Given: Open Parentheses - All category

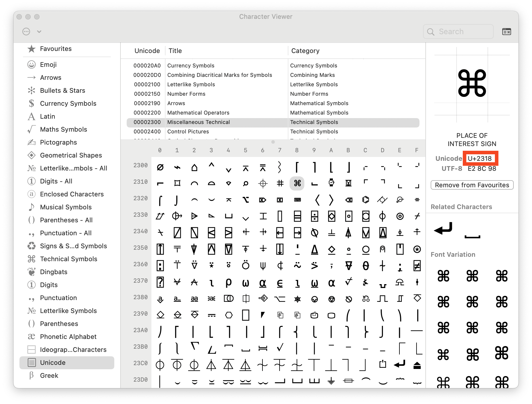Looking at the screenshot, I should click(x=67, y=220).
